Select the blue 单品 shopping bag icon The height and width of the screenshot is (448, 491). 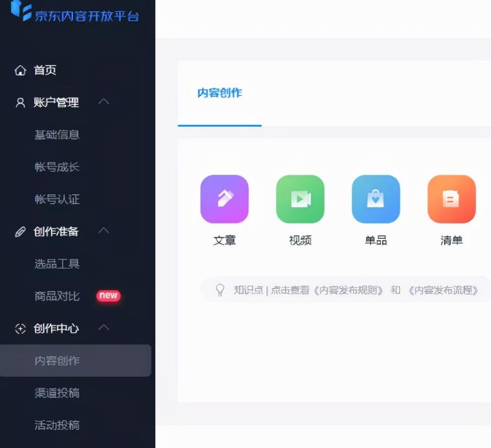[376, 199]
